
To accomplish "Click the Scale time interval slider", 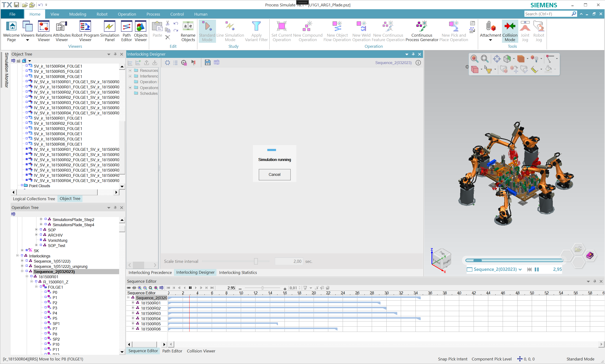I will [x=236, y=261].
